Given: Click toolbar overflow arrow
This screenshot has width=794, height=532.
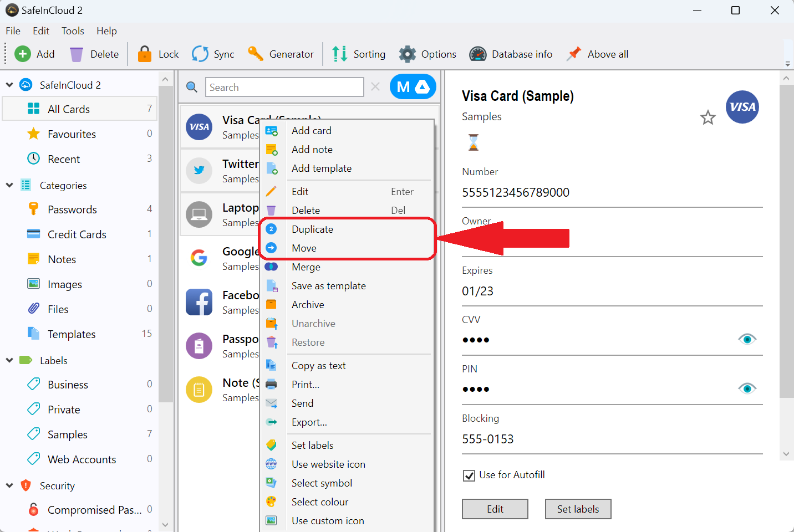Looking at the screenshot, I should coord(787,64).
